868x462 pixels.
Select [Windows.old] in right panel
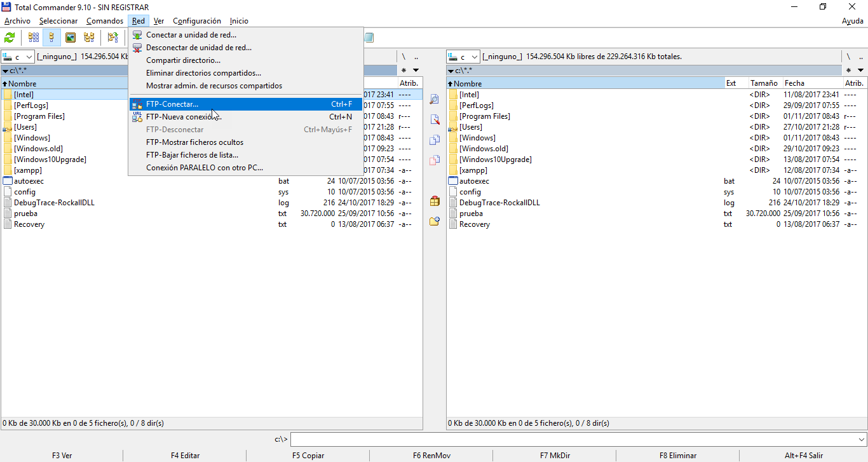pyautogui.click(x=484, y=149)
